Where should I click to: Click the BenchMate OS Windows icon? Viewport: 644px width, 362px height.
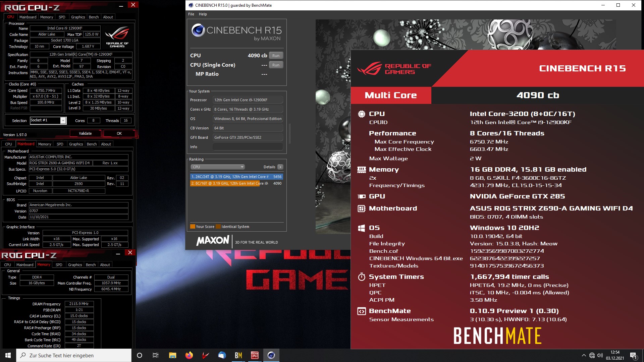pos(361,228)
